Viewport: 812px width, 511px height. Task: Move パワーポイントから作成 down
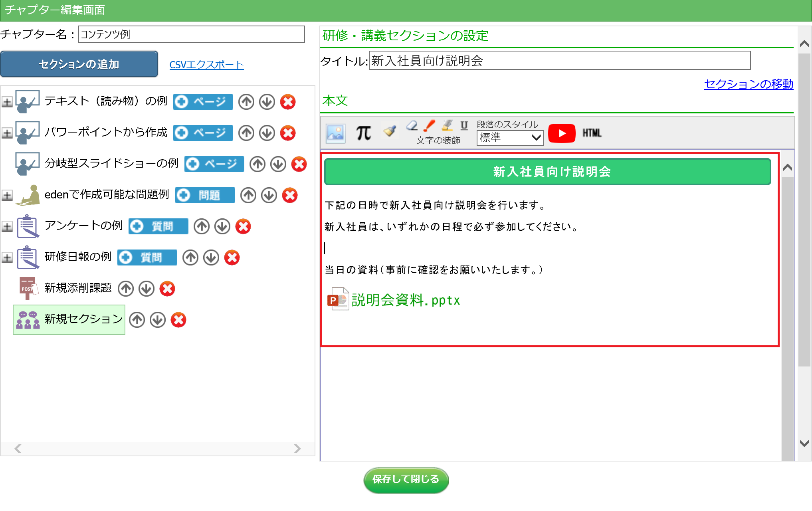(267, 133)
